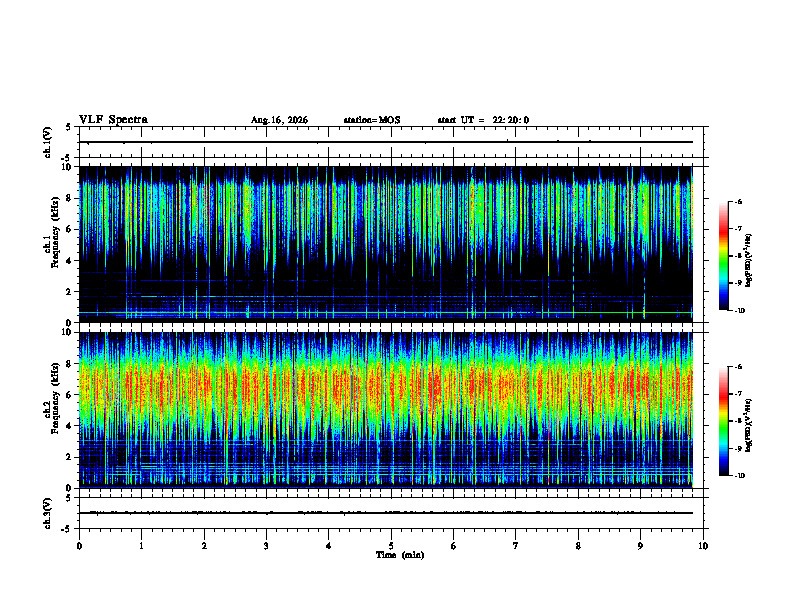Click the 2 tick label on the Time axis
The height and width of the screenshot is (612, 792).
click(x=204, y=546)
